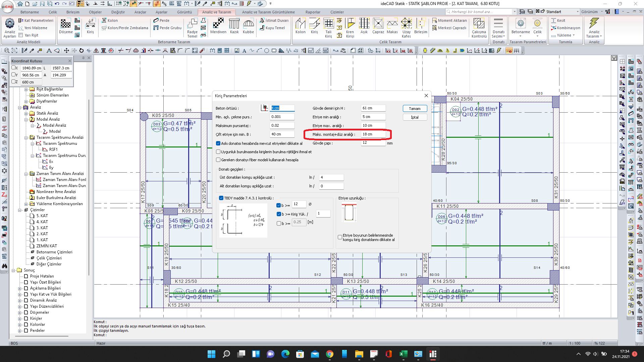Cancel dialog with İptal button
The image size is (644, 362).
tap(415, 117)
